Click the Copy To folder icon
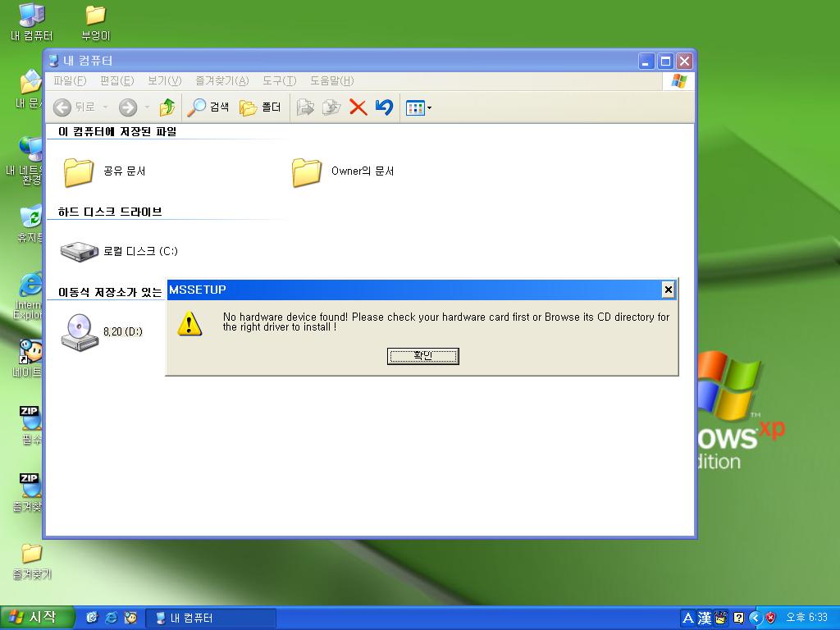Image resolution: width=840 pixels, height=630 pixels. pyautogui.click(x=331, y=107)
